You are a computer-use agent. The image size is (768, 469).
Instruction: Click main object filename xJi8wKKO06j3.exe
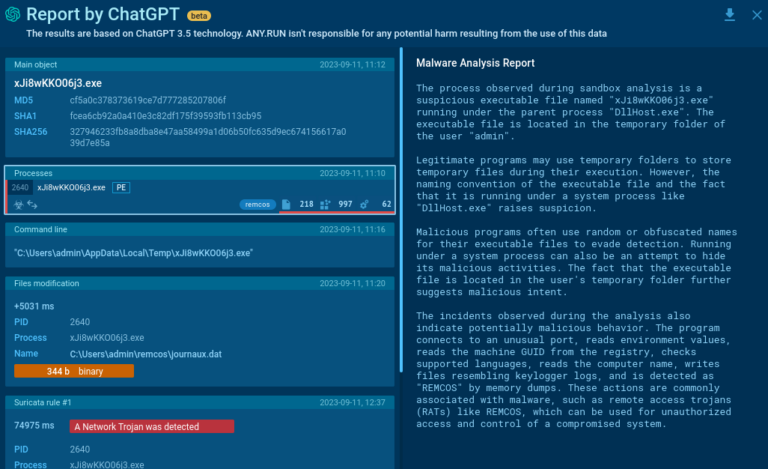(x=58, y=83)
